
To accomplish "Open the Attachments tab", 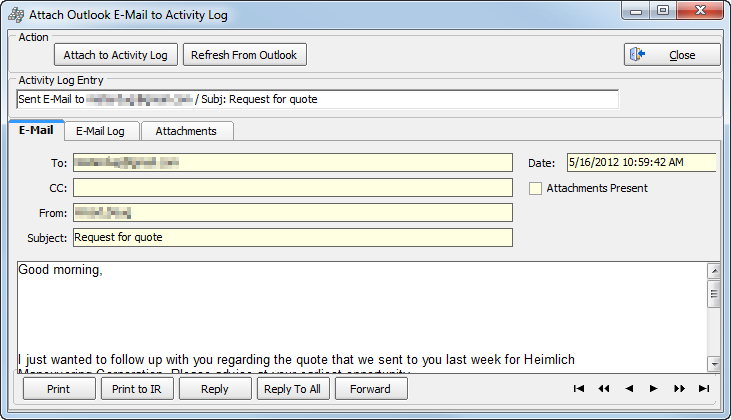I will [186, 131].
